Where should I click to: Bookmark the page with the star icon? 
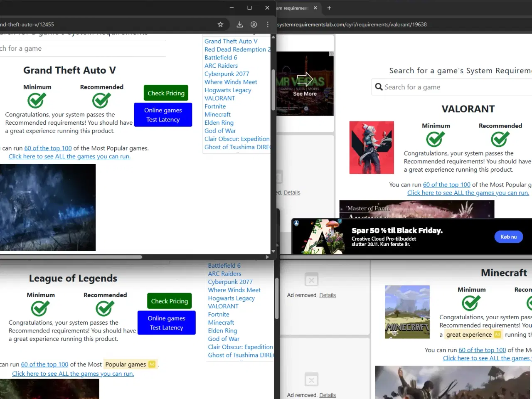220,25
